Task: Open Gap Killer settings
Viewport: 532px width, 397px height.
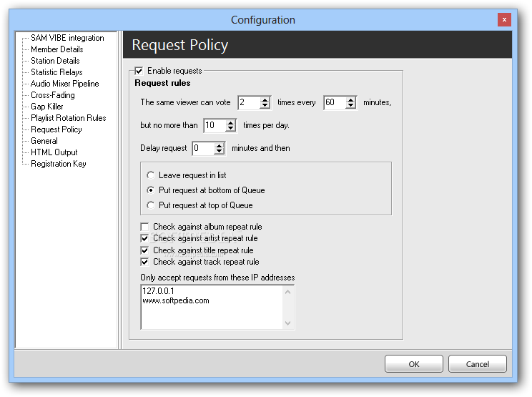Action: click(x=46, y=107)
